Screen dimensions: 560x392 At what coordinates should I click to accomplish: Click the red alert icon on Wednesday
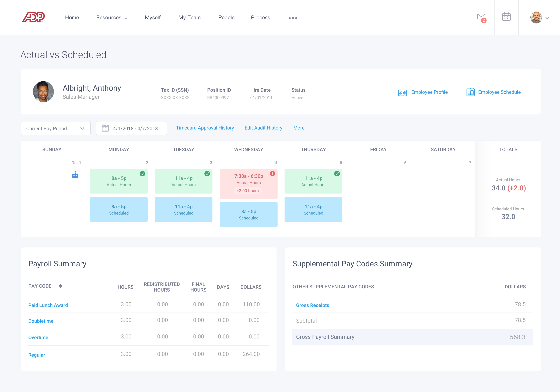(x=272, y=173)
